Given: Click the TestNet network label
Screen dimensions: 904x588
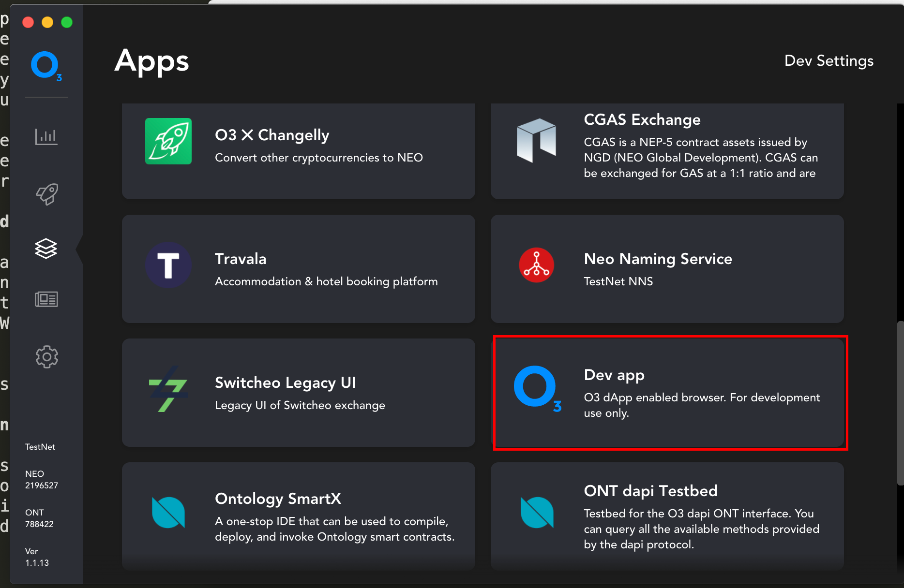Looking at the screenshot, I should pyautogui.click(x=40, y=447).
